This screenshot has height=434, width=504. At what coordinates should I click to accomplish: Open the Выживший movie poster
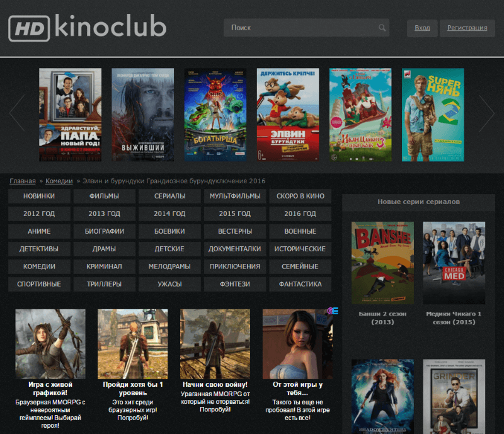(x=143, y=115)
